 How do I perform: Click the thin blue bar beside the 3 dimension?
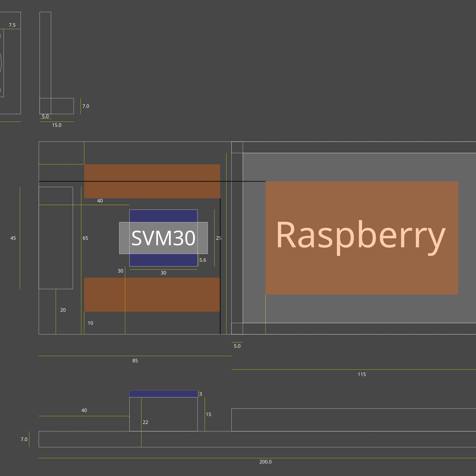click(x=163, y=394)
